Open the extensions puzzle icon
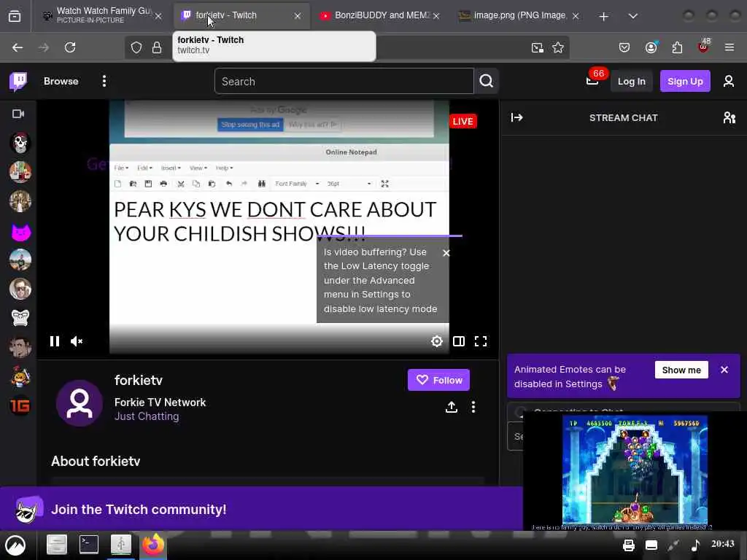 [677, 47]
